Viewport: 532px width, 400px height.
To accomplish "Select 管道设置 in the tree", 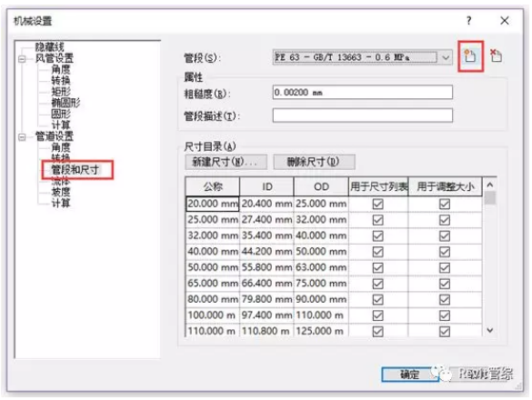I will (55, 136).
